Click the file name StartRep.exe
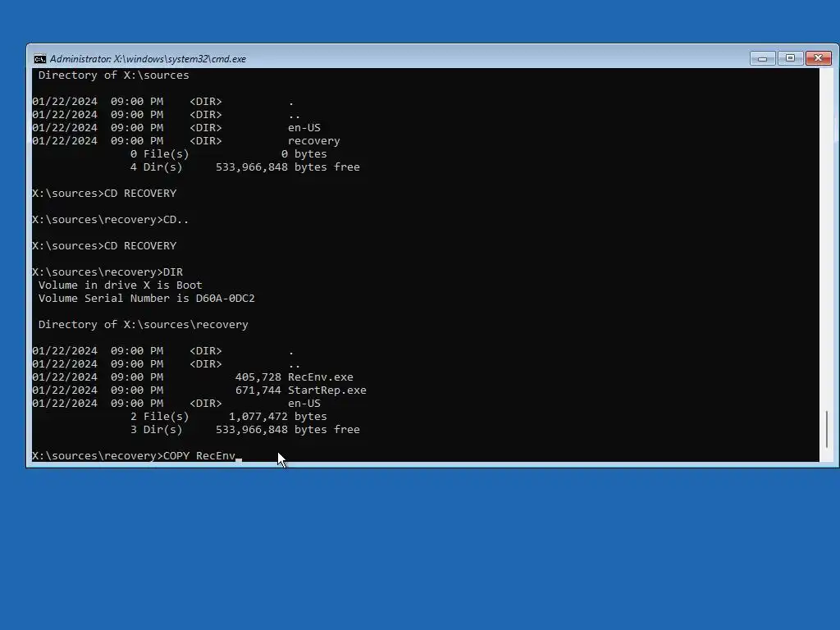840x630 pixels. [326, 390]
